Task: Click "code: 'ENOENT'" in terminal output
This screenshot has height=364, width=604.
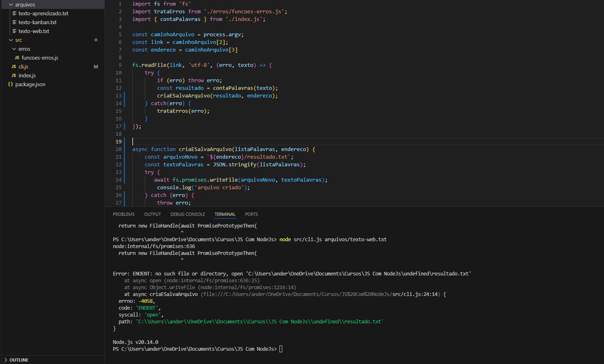Action: [x=139, y=308]
